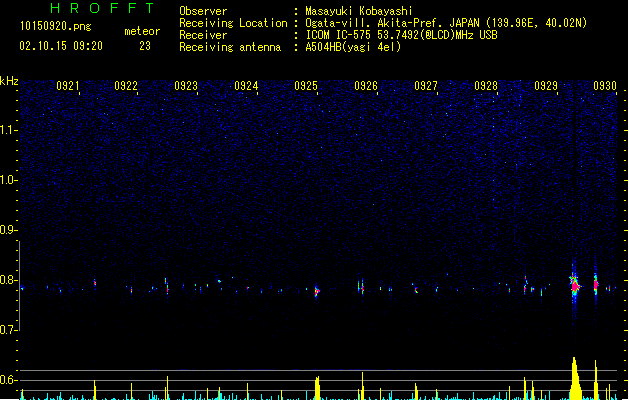629x400 pixels.
Task: Click the 0922 time marker
Action: tap(126, 86)
